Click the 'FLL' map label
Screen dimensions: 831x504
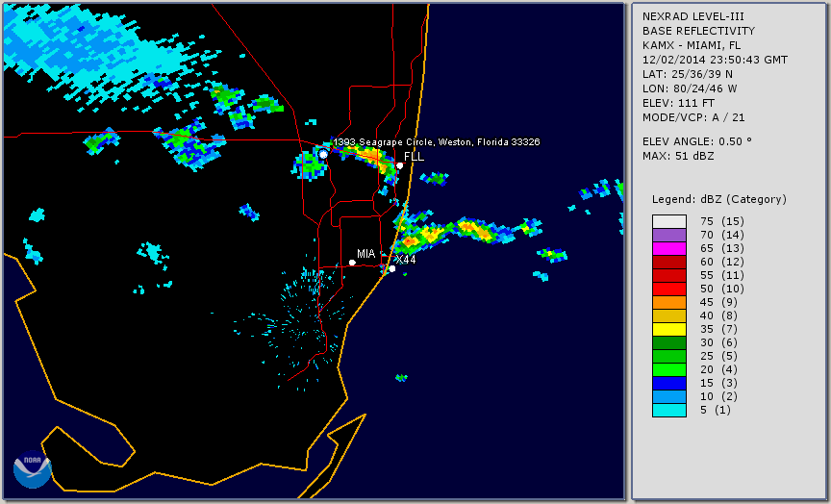click(414, 157)
